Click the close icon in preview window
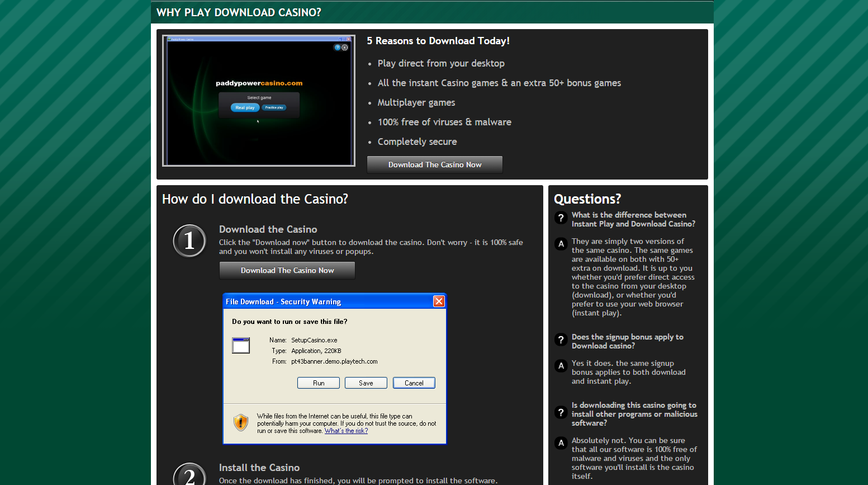This screenshot has width=868, height=485. (x=345, y=48)
